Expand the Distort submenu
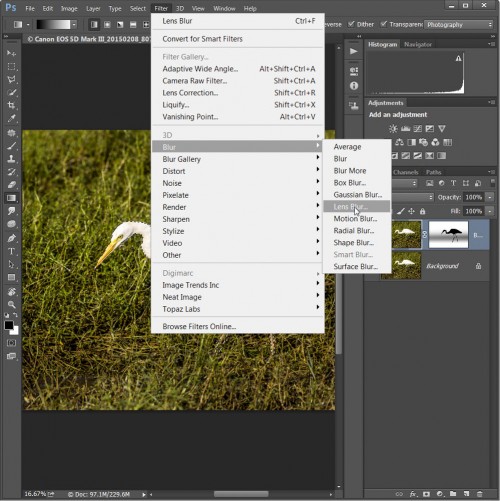 click(238, 171)
